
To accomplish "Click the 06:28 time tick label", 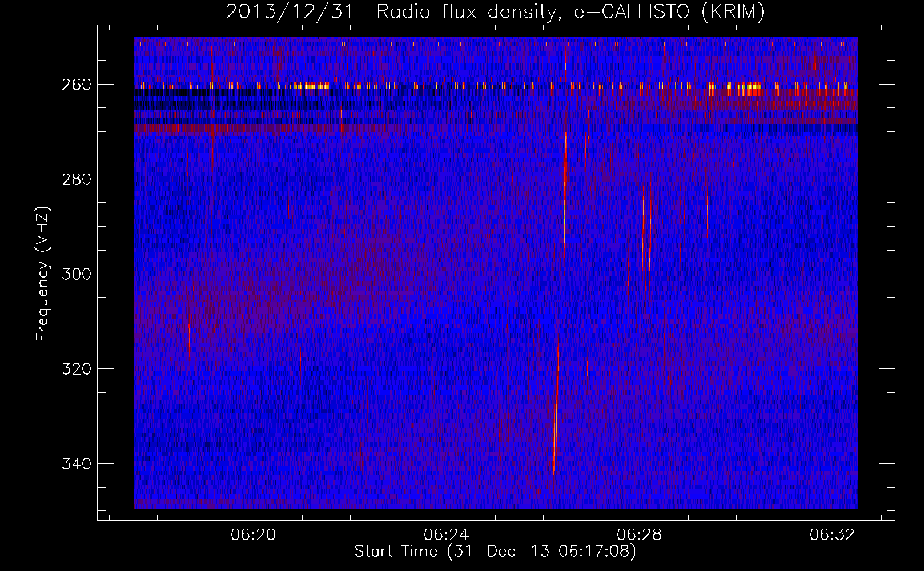I will (640, 534).
